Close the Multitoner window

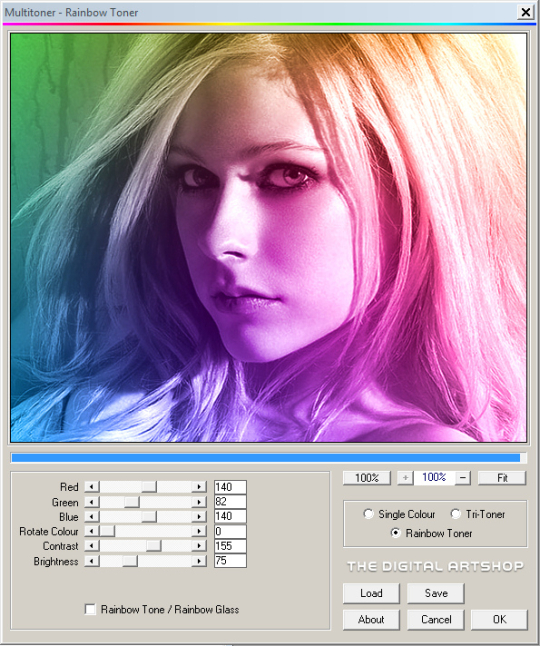(526, 12)
